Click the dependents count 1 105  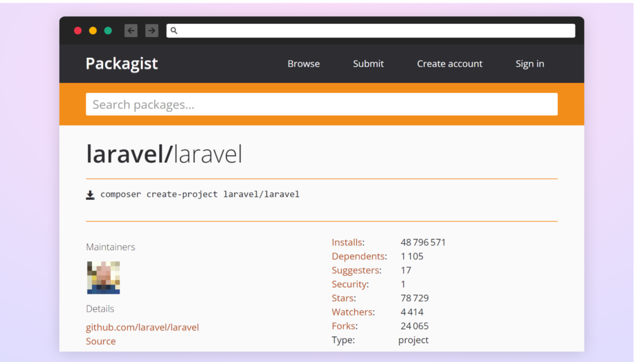pos(412,256)
